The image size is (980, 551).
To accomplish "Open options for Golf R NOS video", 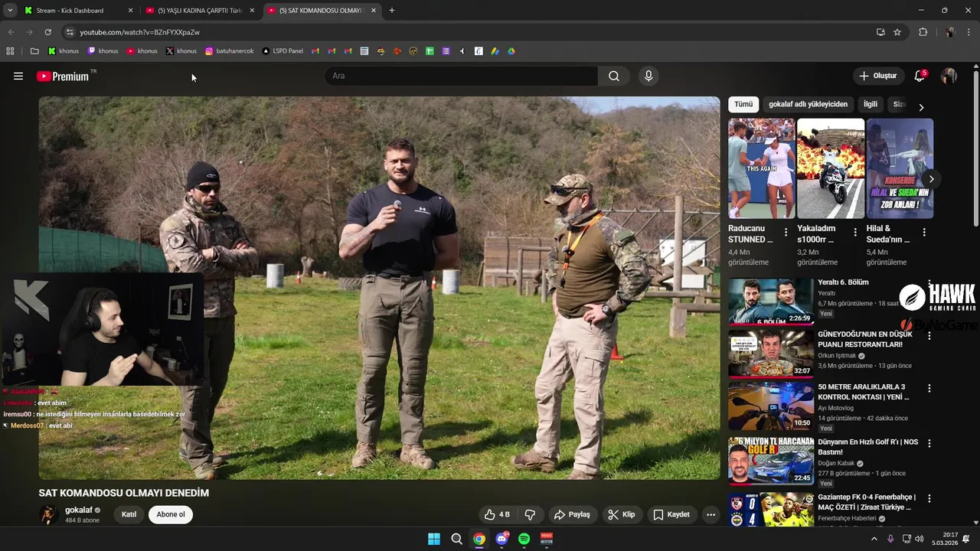I will [x=929, y=443].
